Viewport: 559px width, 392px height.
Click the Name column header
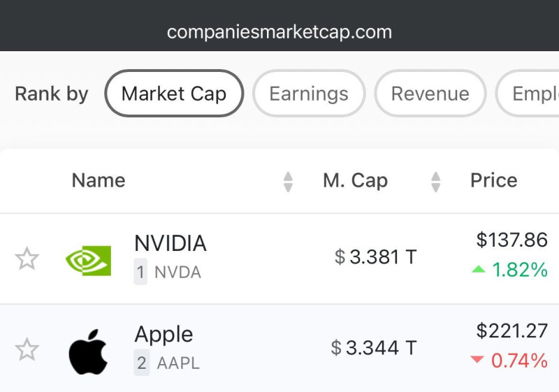pyautogui.click(x=99, y=180)
